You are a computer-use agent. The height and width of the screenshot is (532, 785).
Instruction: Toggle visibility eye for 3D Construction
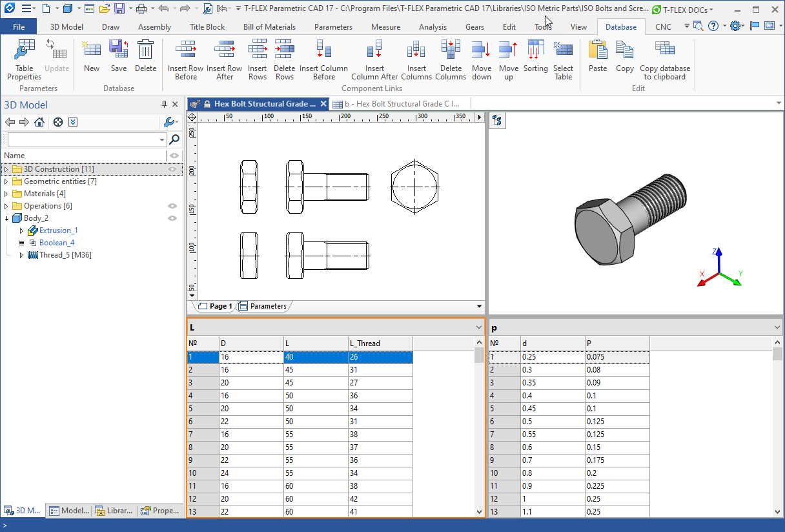[172, 169]
